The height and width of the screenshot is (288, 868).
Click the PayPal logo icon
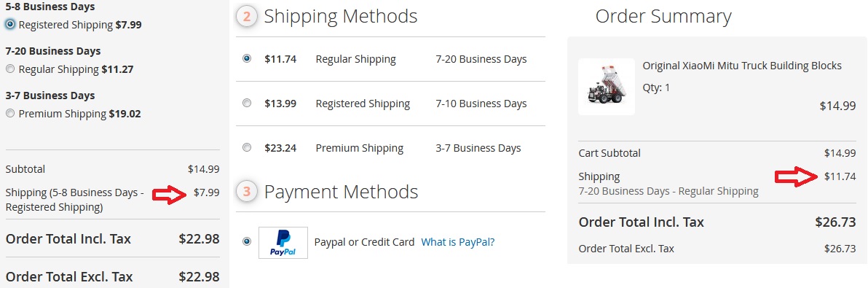[x=283, y=243]
